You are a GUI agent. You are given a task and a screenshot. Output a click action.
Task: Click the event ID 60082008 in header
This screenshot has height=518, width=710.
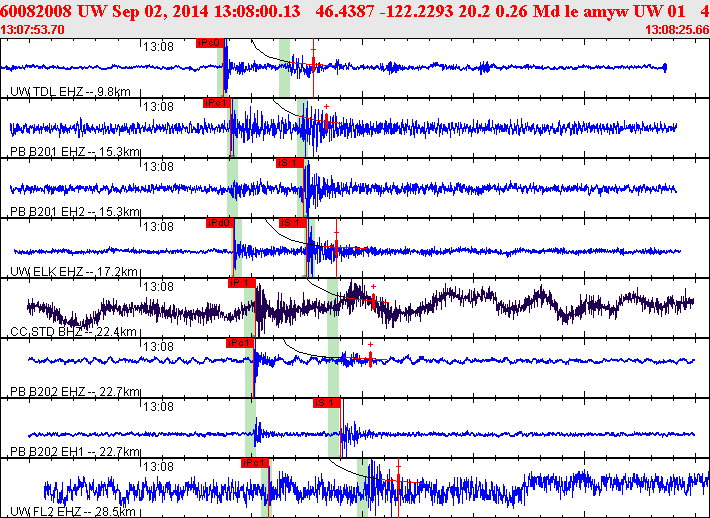point(38,10)
